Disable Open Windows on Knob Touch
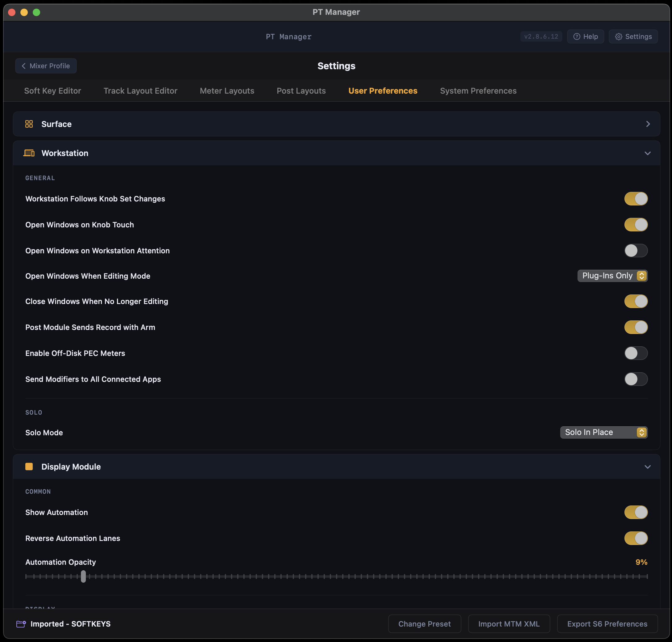Viewport: 672px width, 642px height. click(636, 225)
